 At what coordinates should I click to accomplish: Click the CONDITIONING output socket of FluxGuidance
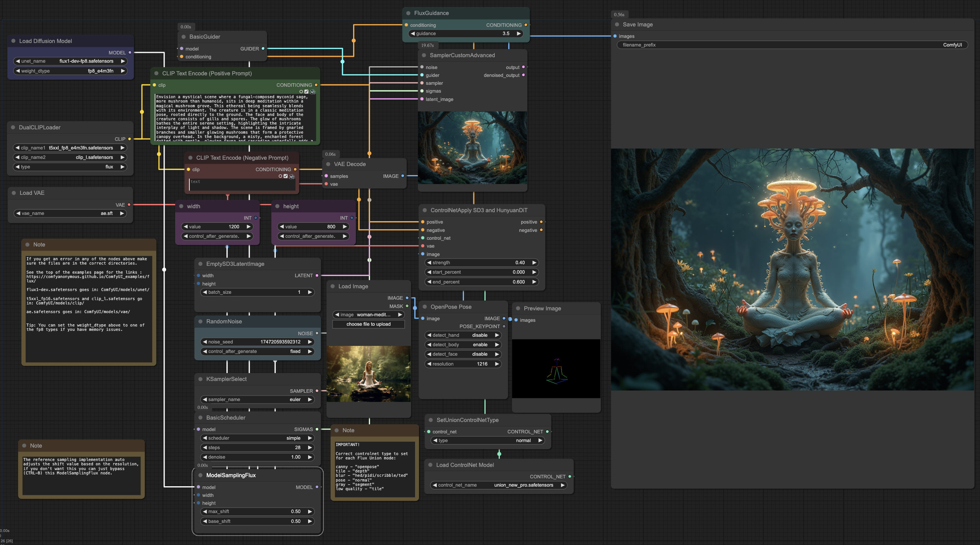coord(526,25)
